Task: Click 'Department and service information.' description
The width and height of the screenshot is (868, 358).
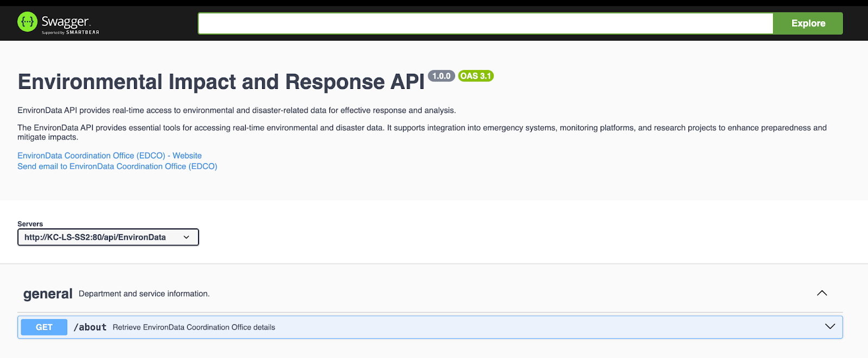Action: click(x=144, y=293)
